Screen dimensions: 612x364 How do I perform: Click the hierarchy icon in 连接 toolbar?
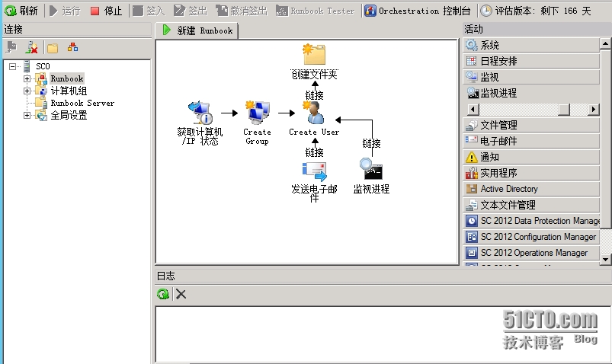72,47
